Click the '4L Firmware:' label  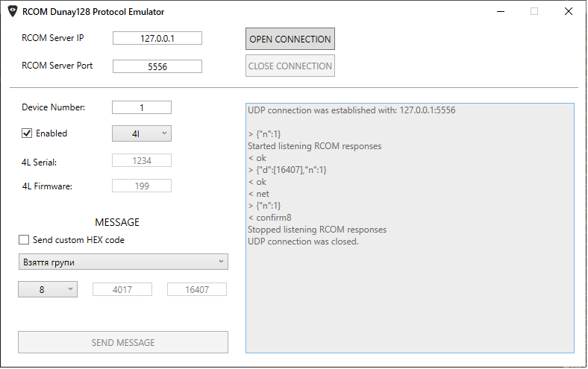47,186
